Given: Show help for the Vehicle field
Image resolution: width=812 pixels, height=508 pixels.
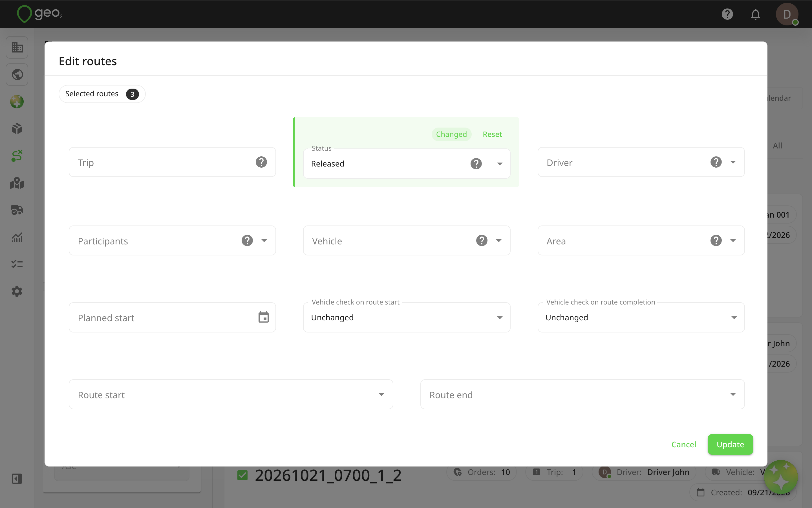Looking at the screenshot, I should (x=482, y=240).
